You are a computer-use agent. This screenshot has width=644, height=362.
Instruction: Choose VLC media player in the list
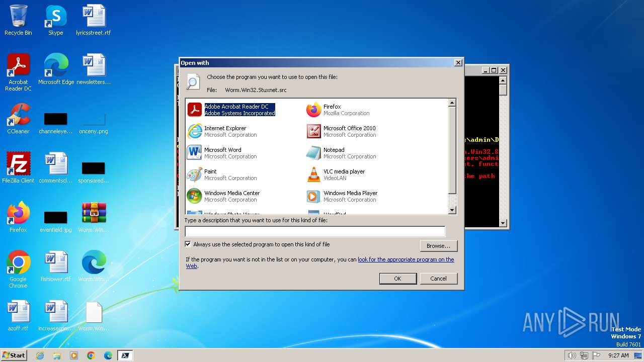tap(336, 174)
